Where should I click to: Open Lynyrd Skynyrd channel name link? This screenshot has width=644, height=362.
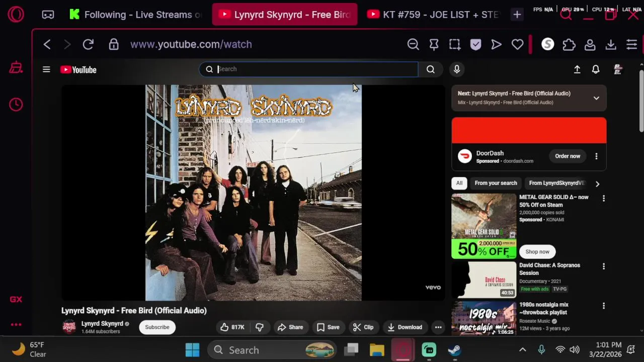[102, 324]
